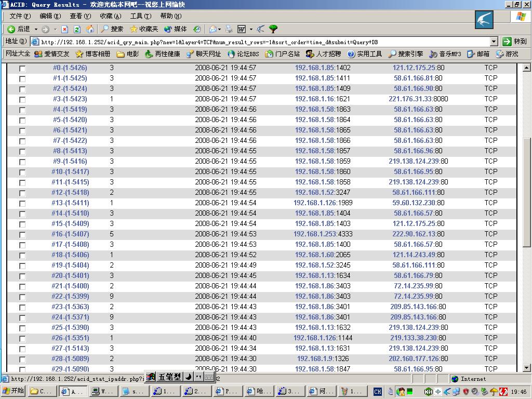Refresh the page from the toolbar

pos(77,30)
